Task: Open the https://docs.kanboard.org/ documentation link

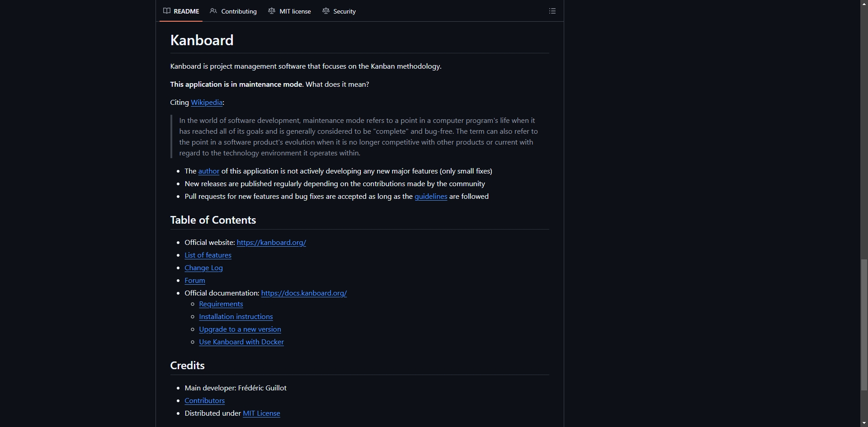Action: click(x=304, y=293)
